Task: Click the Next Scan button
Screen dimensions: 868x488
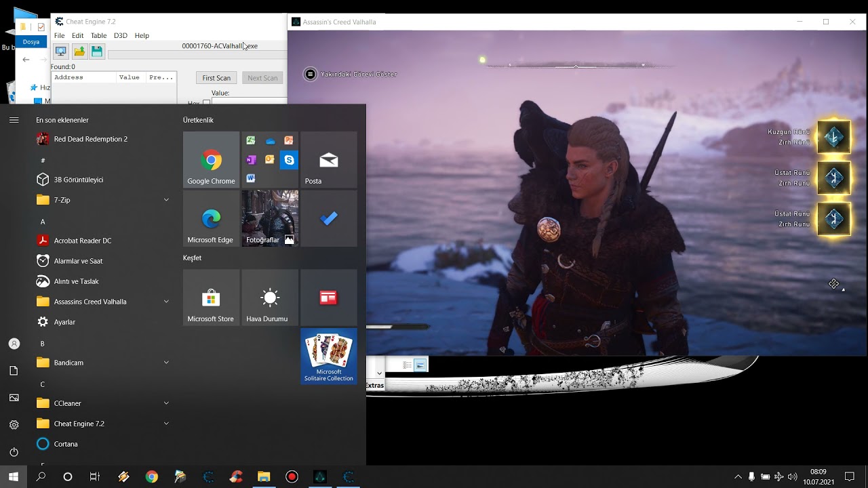Action: tap(262, 78)
